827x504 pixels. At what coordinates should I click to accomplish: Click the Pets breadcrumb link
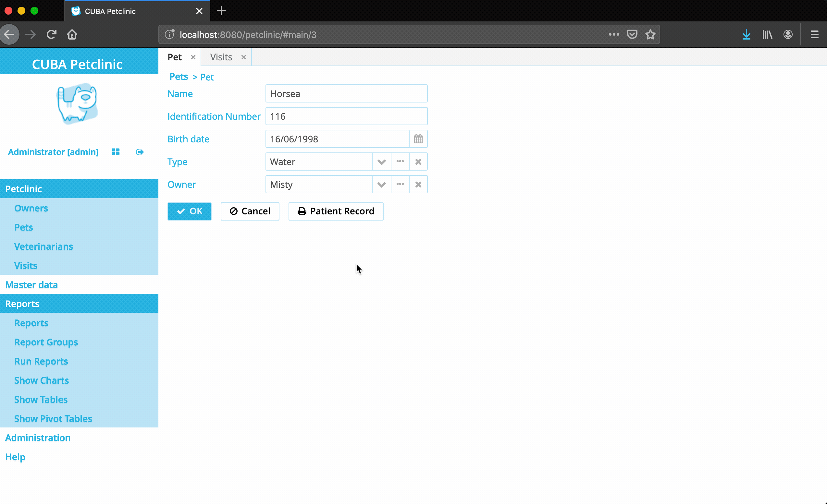[x=179, y=77]
